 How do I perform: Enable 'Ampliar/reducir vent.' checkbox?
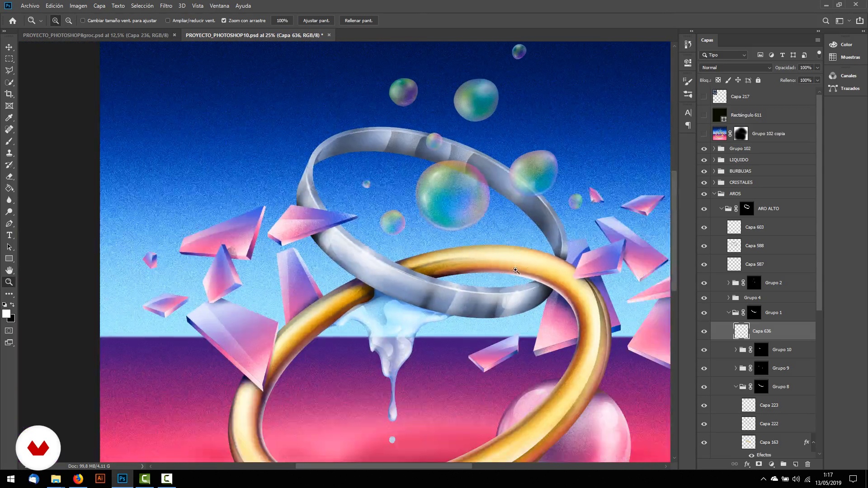coord(168,20)
